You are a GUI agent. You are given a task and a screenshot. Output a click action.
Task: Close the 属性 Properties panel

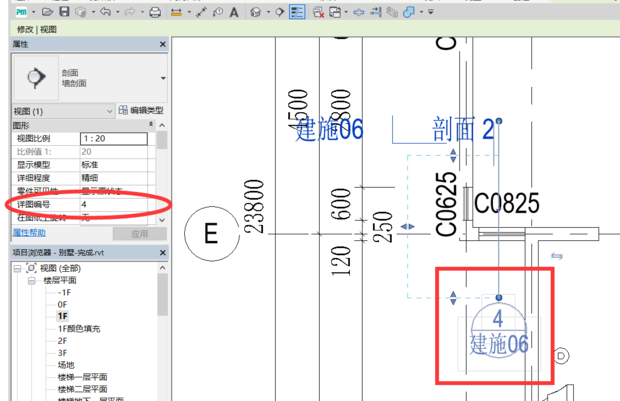pos(161,45)
